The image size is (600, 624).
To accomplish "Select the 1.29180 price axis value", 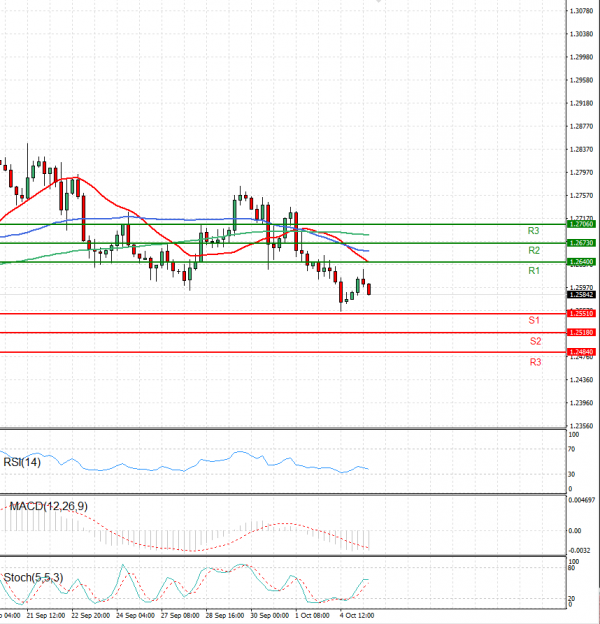I will click(x=581, y=103).
